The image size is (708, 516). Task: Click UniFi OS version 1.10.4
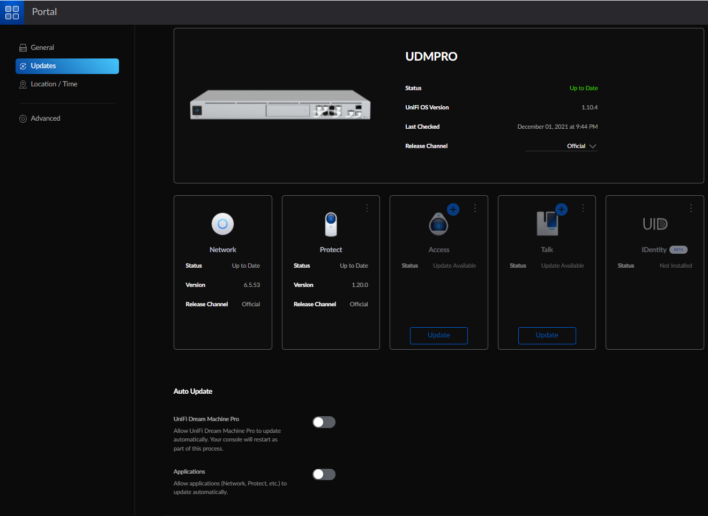click(590, 107)
